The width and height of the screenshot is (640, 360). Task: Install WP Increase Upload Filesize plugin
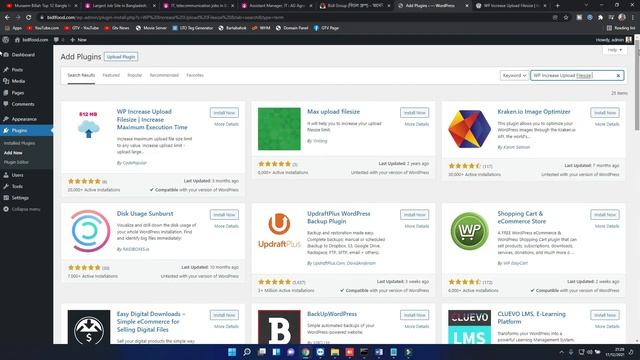tap(224, 113)
